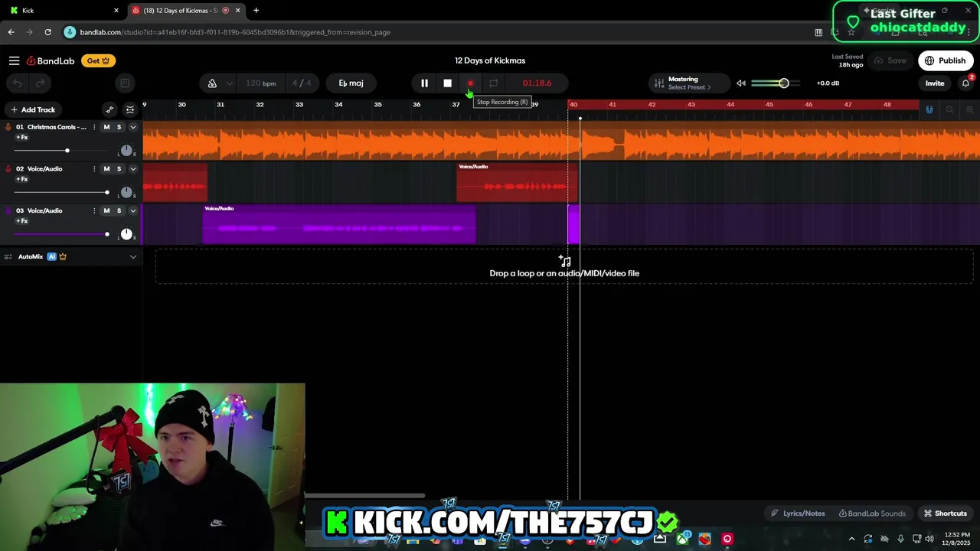Reload the browser page

point(47,32)
